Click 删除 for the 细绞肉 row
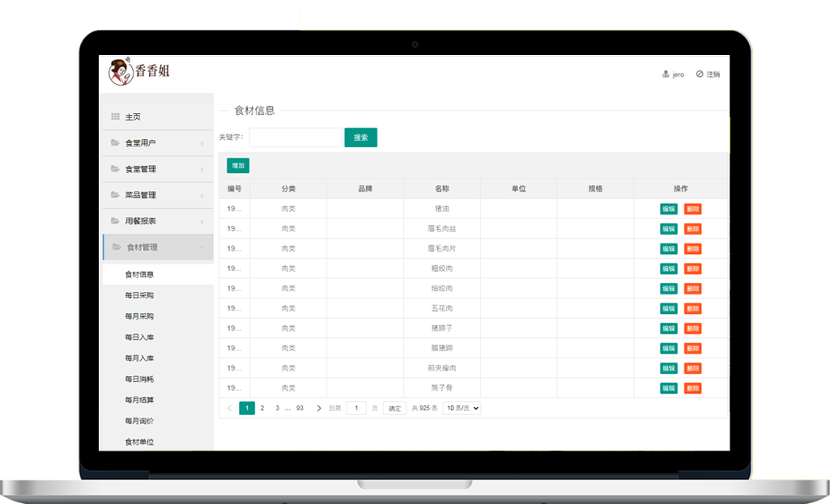 click(x=693, y=289)
